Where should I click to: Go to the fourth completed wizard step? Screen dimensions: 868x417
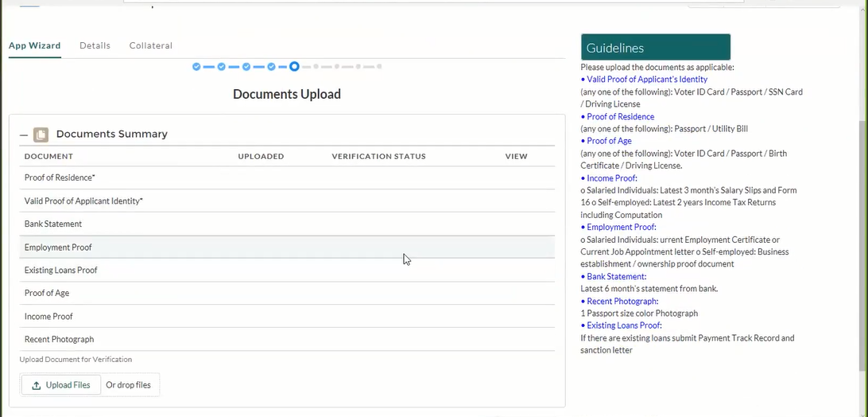point(271,67)
